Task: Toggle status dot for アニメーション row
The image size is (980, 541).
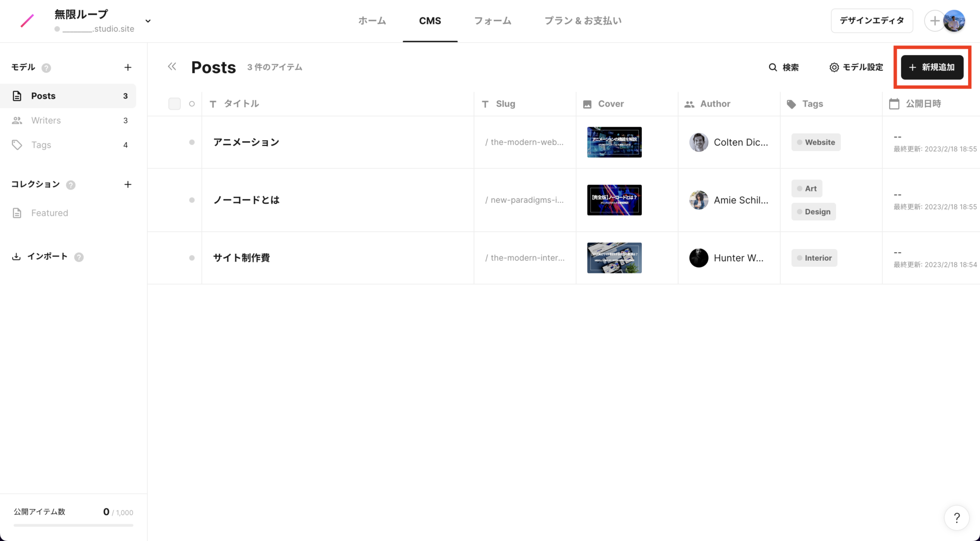Action: click(x=192, y=142)
